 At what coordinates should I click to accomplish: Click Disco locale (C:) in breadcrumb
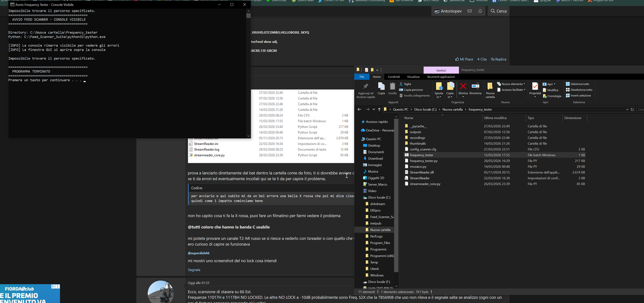[x=424, y=109]
